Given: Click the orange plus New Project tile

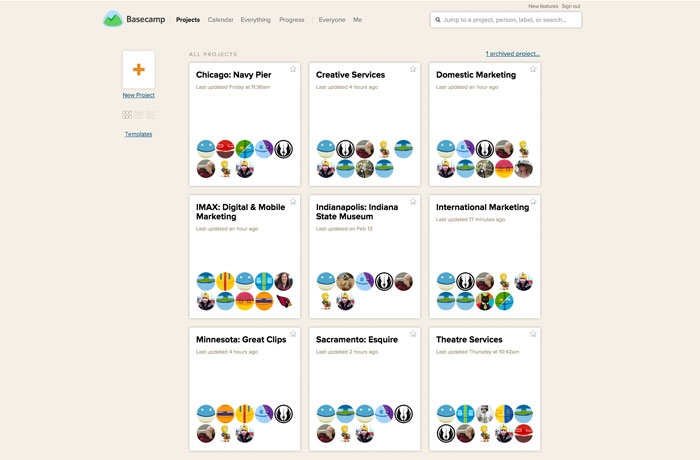Looking at the screenshot, I should [139, 69].
